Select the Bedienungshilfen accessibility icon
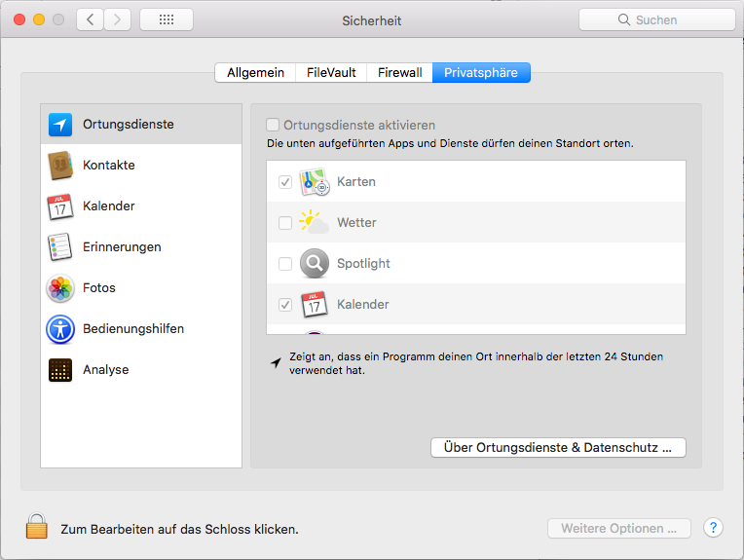This screenshot has height=560, width=744. (x=60, y=329)
